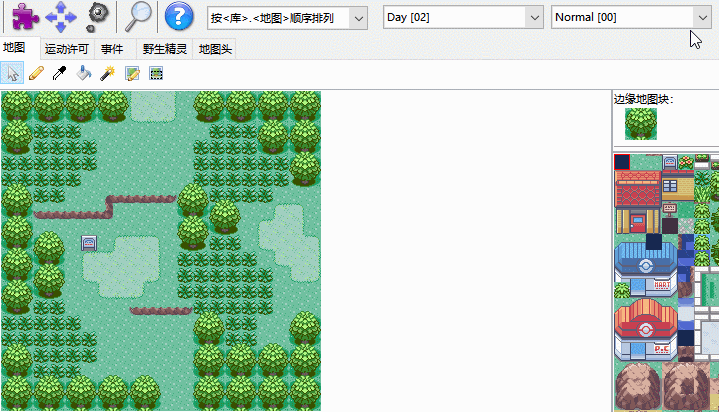Pick the left brown rock mountain tile
This screenshot has width=719, height=412.
(x=637, y=385)
